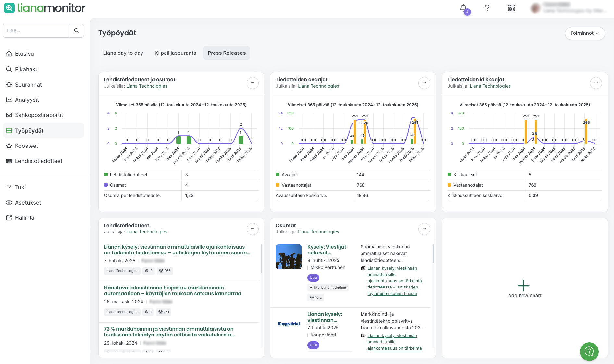Open options menu for Tiedotteiden klikkaajat card
614x364 pixels.
(x=596, y=83)
